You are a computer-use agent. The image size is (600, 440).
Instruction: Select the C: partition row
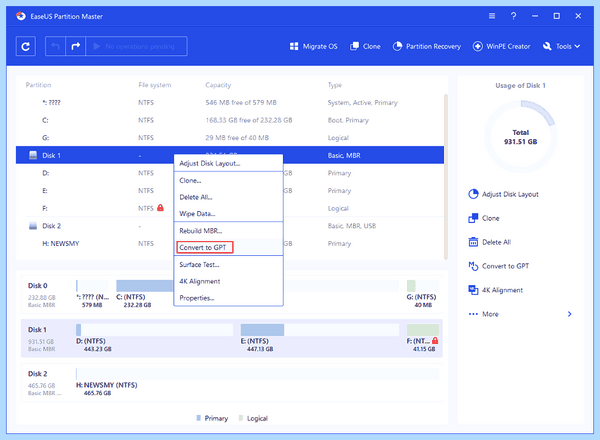[x=230, y=120]
